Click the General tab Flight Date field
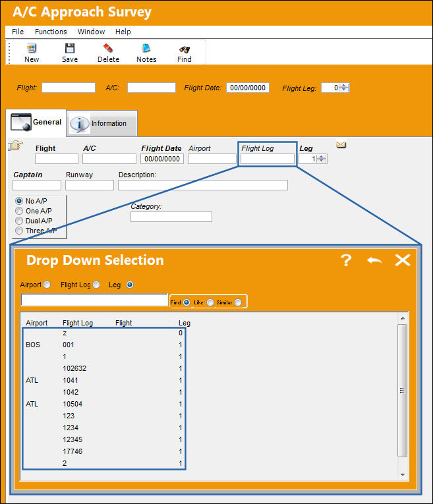The height and width of the screenshot is (504, 433). tap(162, 159)
